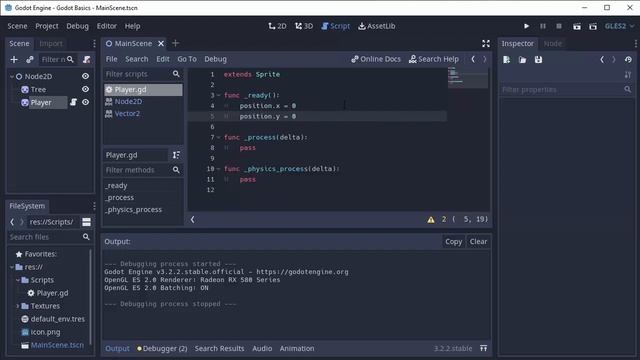Open the script Go To menu
Screen dimensions: 640x360
click(187, 59)
